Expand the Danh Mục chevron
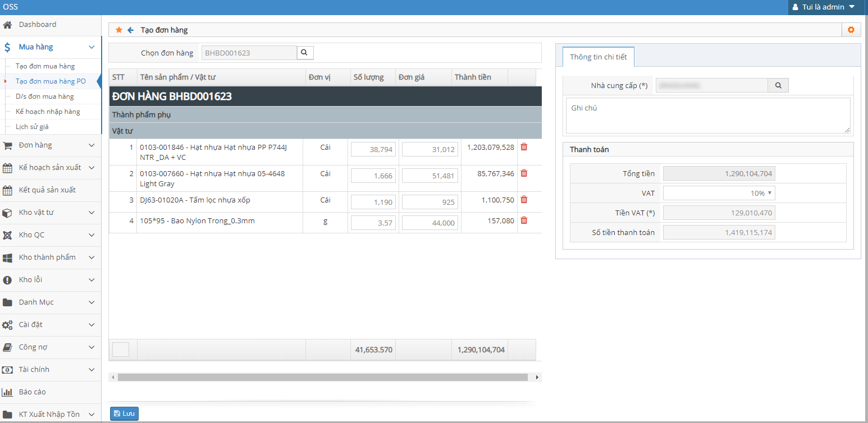Viewport: 868px width, 423px height. (92, 303)
